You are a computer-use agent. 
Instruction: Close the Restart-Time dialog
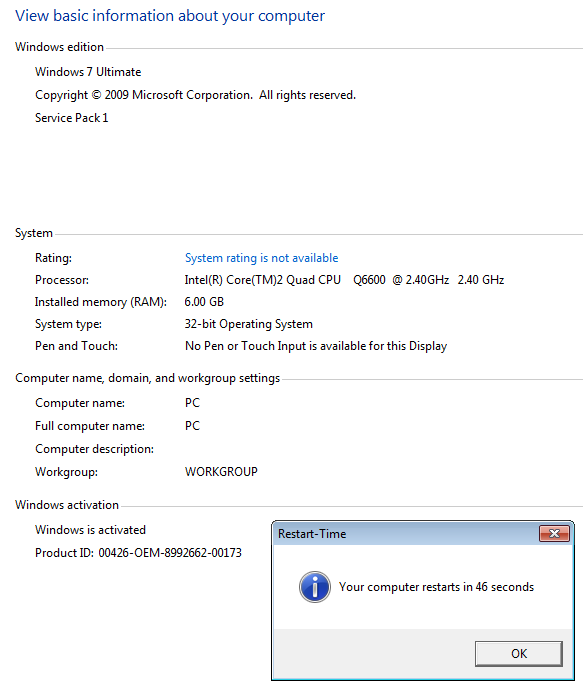tap(554, 533)
